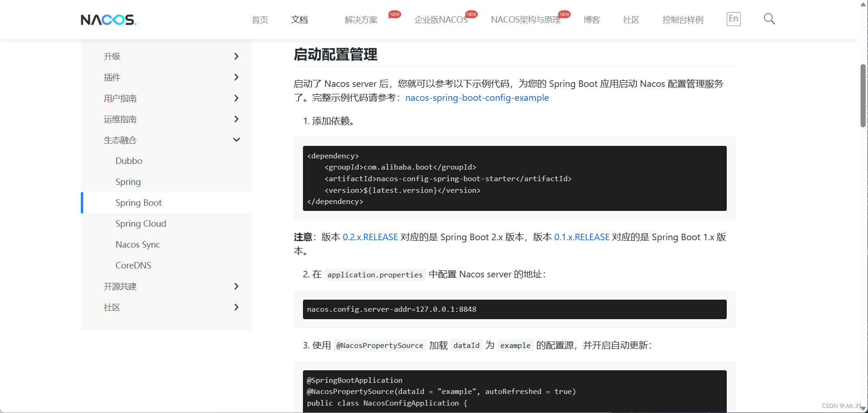Select CoreDNS in the sidebar
The width and height of the screenshot is (868, 413).
(133, 265)
